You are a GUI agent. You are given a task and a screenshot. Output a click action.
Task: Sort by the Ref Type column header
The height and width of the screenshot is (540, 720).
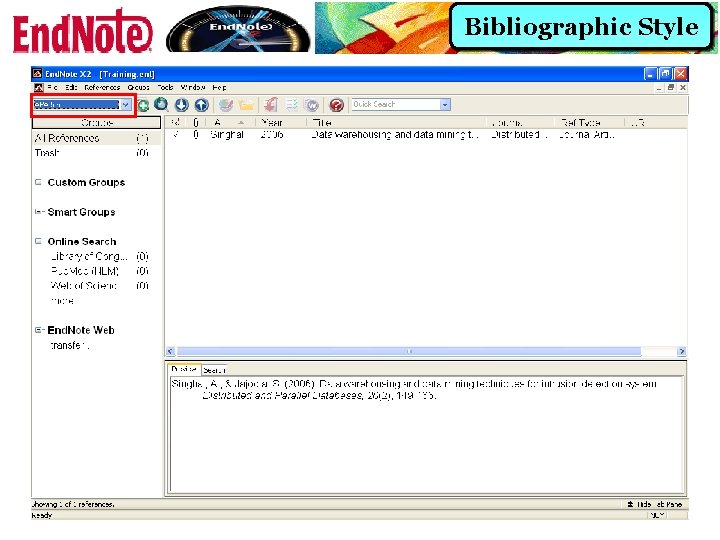tap(589, 123)
